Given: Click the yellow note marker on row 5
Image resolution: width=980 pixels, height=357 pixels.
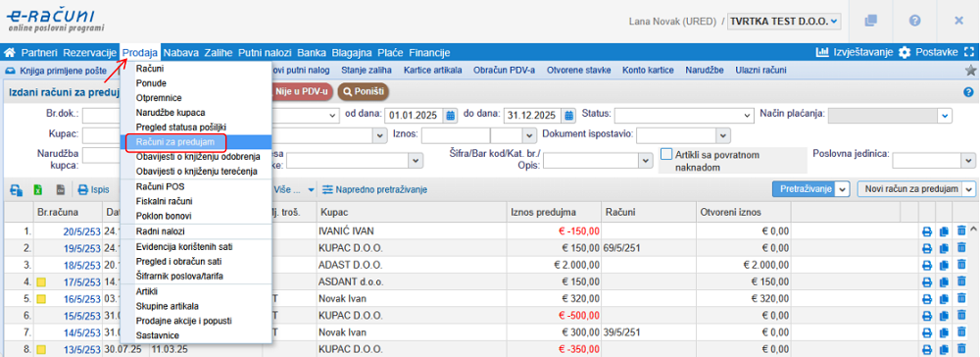Looking at the screenshot, I should pos(40,299).
